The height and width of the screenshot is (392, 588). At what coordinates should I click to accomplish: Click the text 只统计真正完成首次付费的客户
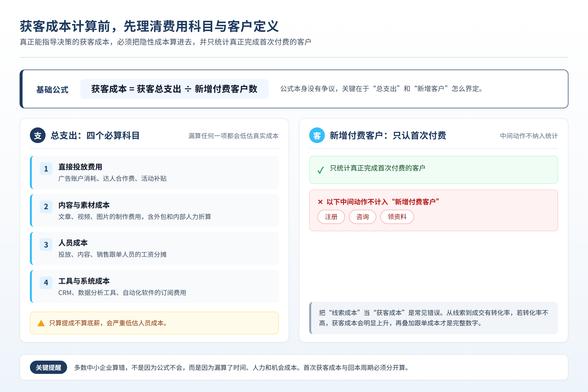378,168
